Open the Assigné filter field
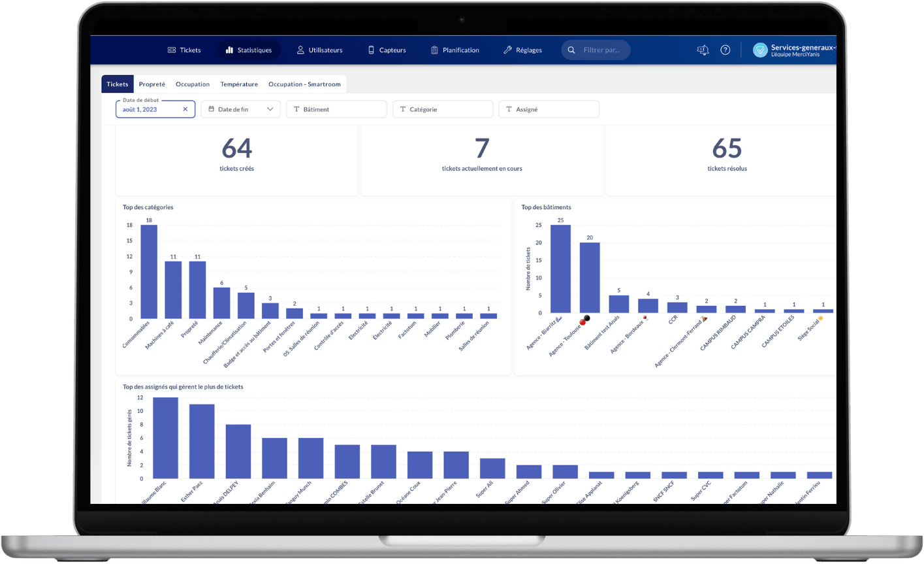 549,109
